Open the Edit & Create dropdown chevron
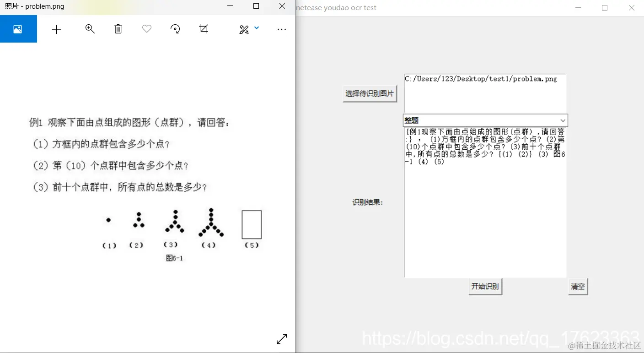Viewport: 644px width, 353px height. click(256, 28)
